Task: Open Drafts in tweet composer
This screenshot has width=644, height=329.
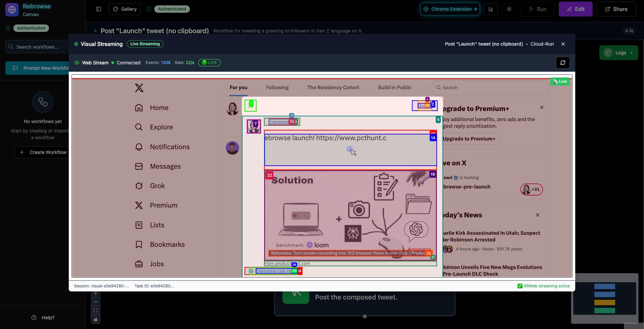Action: (x=425, y=106)
